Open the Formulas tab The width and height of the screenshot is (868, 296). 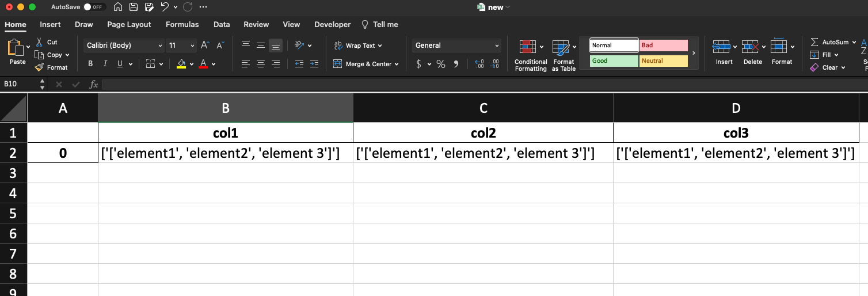click(182, 24)
